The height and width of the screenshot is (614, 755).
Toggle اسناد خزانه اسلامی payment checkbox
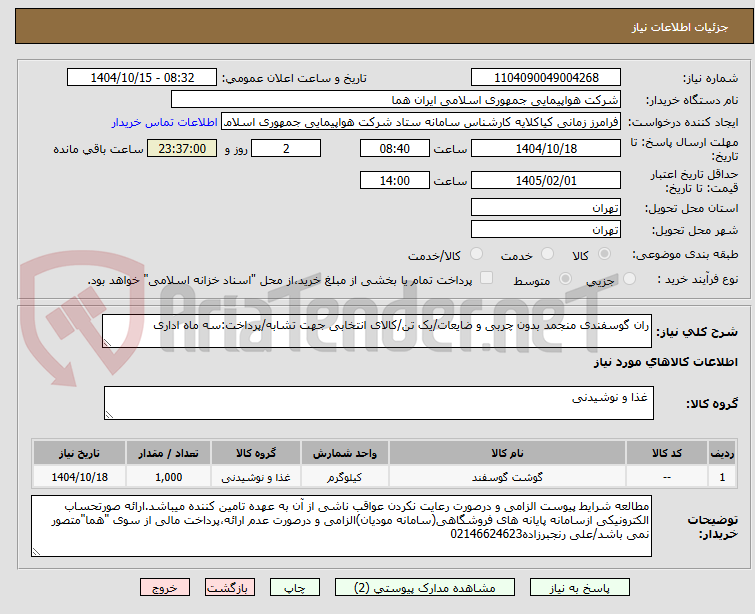click(487, 277)
